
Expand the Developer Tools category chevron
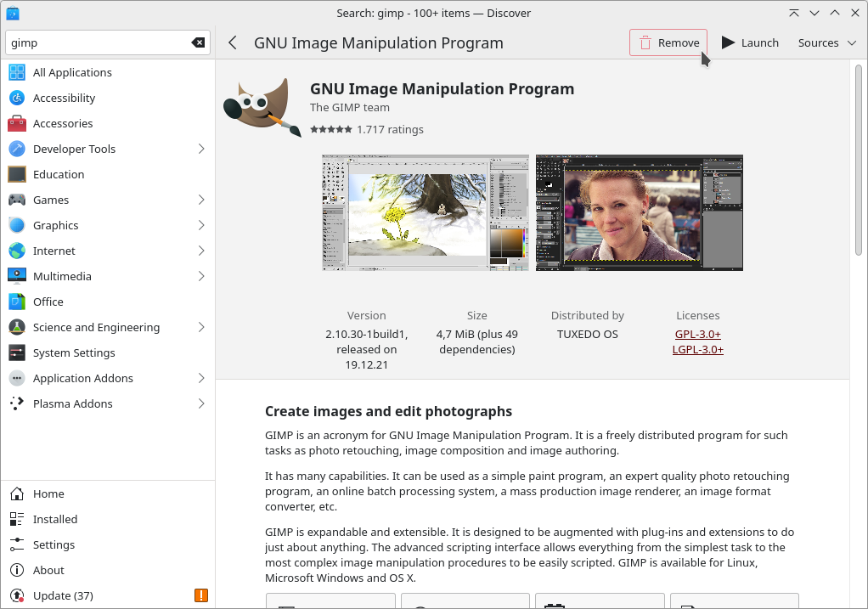point(201,149)
